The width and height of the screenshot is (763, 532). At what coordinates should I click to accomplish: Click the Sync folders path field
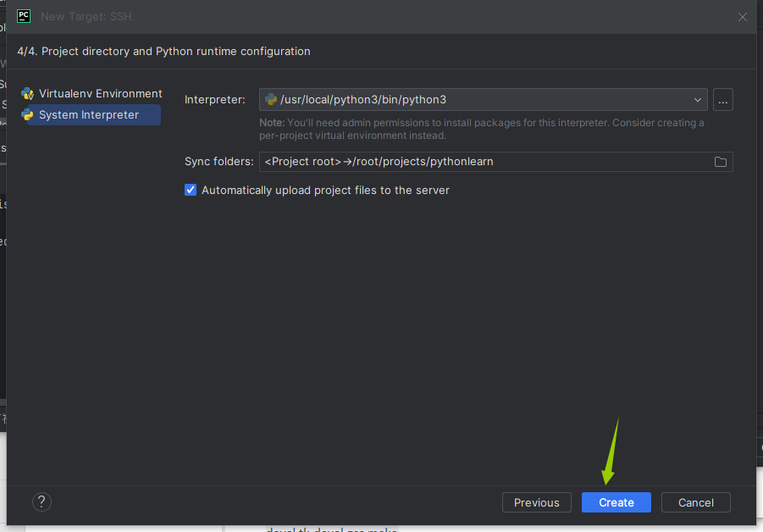[x=483, y=162]
